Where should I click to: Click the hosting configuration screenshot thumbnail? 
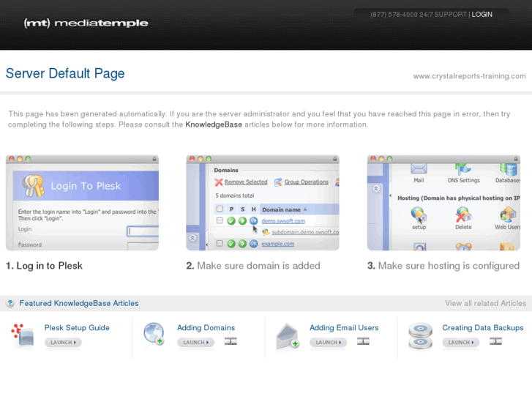tap(443, 203)
